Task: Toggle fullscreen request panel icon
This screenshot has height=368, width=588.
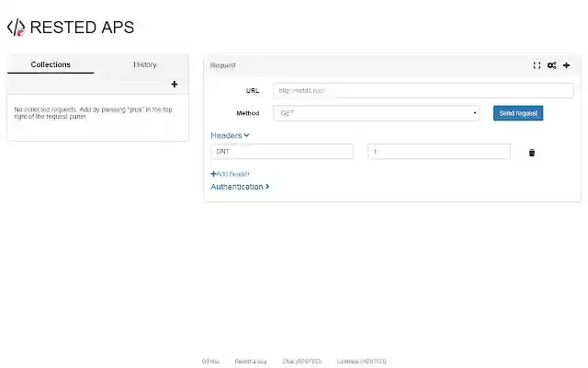Action: click(537, 65)
